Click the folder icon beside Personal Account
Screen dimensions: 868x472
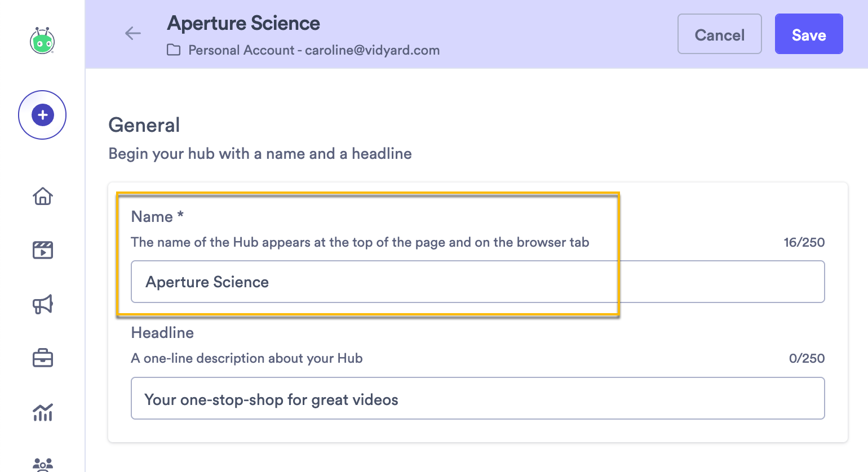click(174, 50)
